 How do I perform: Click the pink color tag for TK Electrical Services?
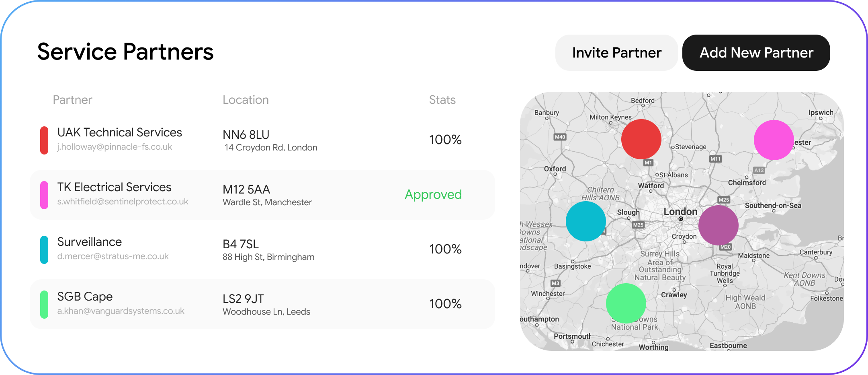coord(44,195)
